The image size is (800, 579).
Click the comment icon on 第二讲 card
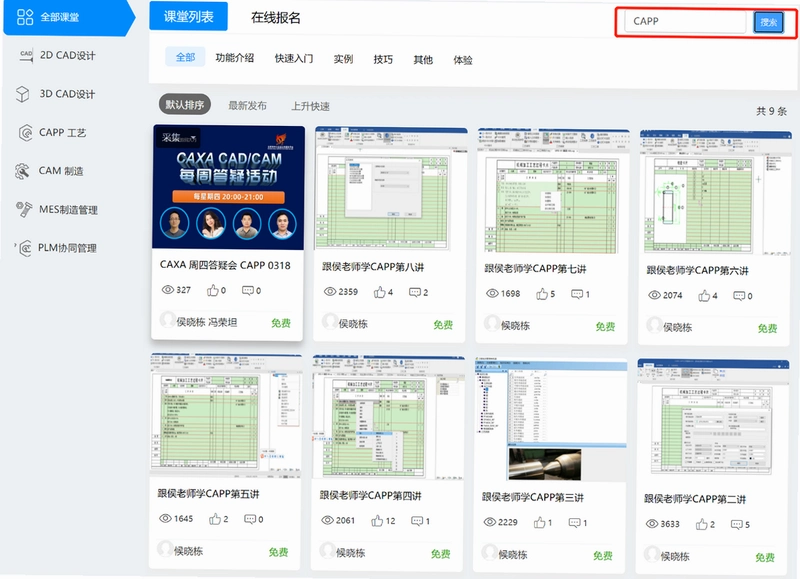point(737,524)
